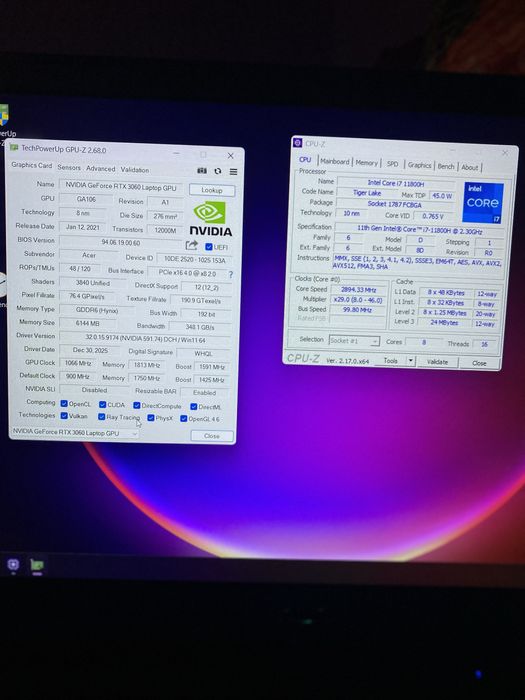Click the NVIDIA logo in GPU-Z
This screenshot has width=525, height=700.
[x=210, y=219]
